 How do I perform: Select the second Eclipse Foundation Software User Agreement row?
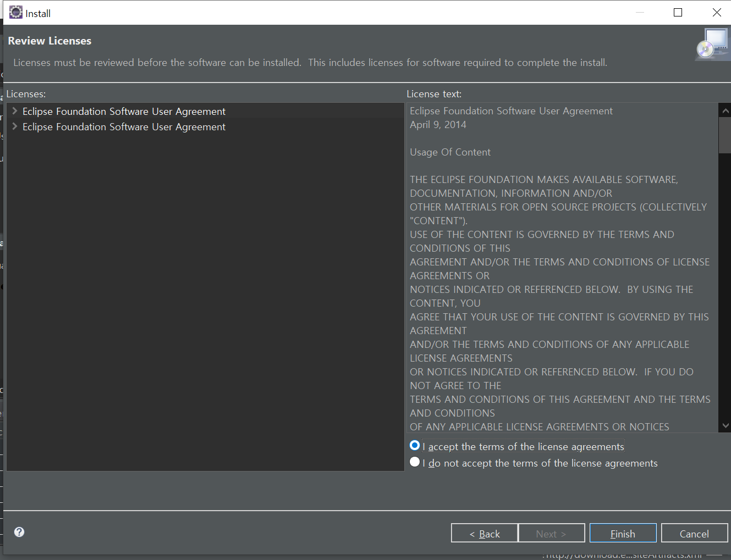[x=205, y=126]
